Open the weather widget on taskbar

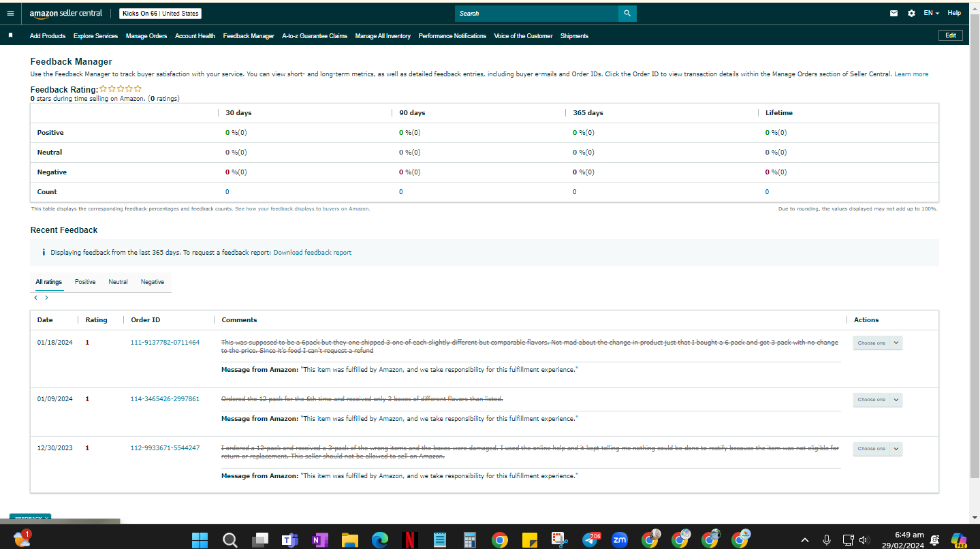click(22, 539)
